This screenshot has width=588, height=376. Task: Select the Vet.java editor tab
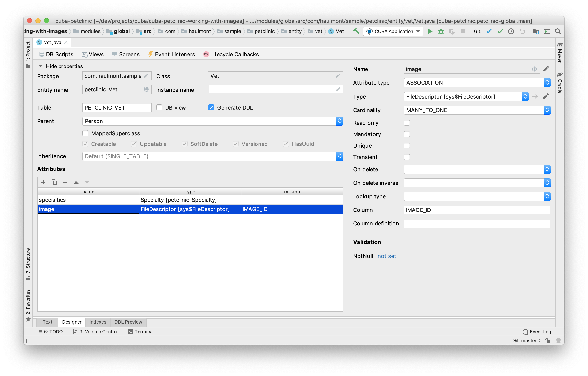pos(52,42)
